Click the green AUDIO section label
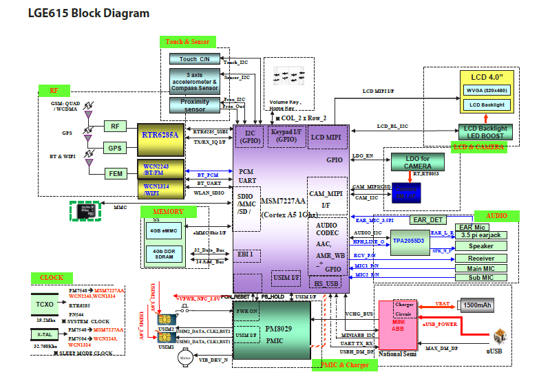 coord(497,216)
